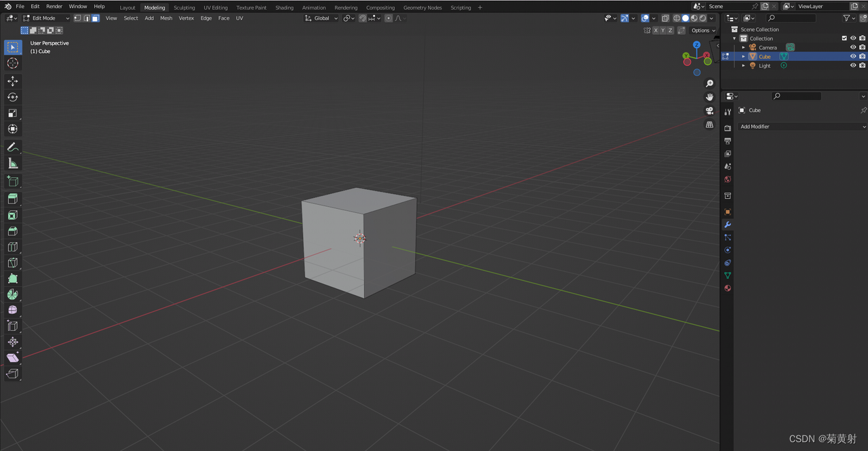Screen dimensions: 868x451
Task: Switch to edge select mode
Action: [86, 18]
